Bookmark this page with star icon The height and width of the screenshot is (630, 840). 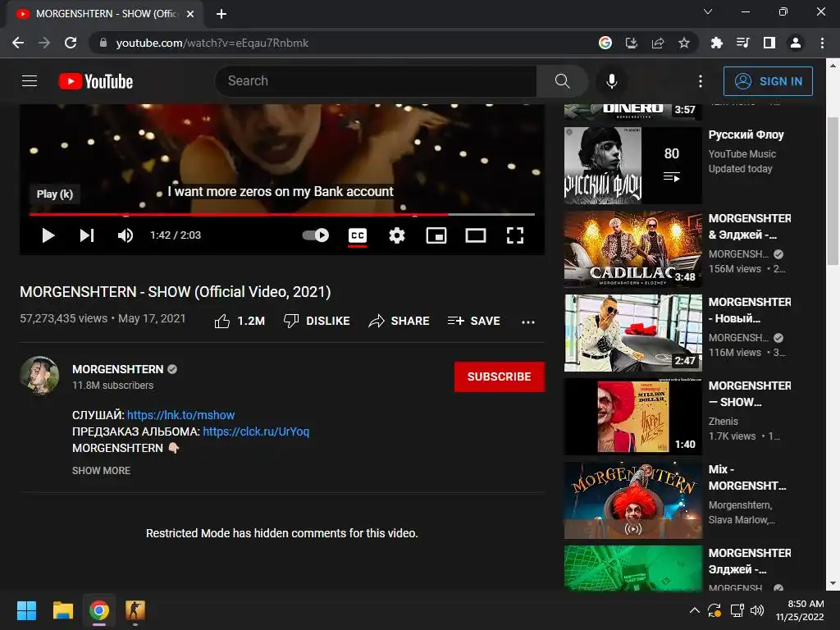[684, 43]
